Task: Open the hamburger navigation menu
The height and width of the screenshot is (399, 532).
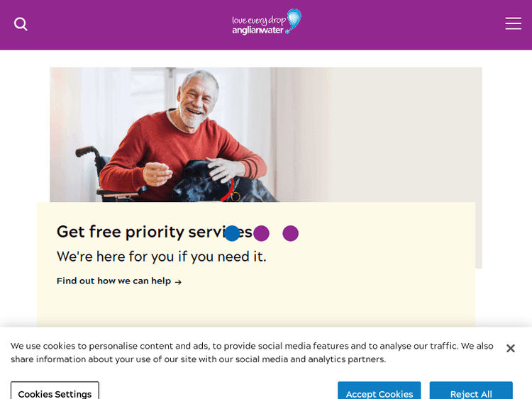Action: pos(513,24)
